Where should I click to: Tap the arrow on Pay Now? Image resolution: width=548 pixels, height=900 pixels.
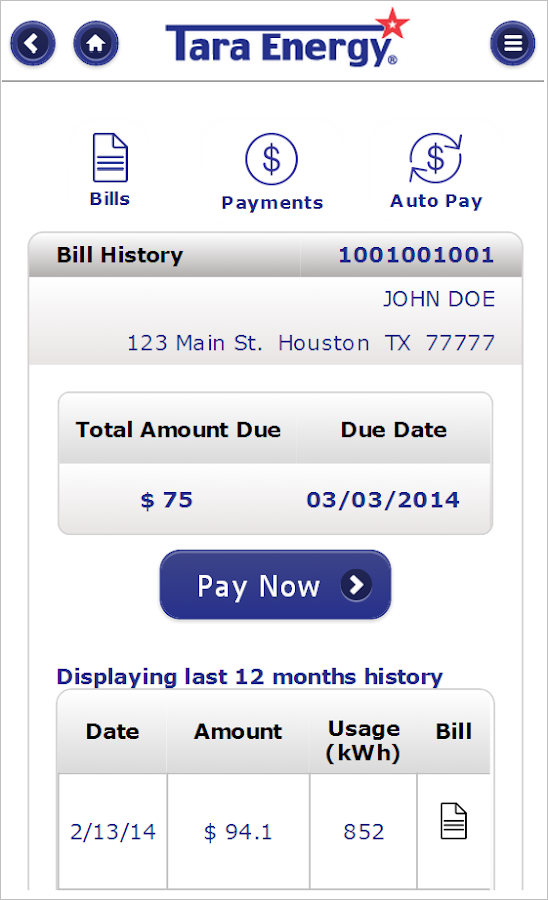point(356,585)
